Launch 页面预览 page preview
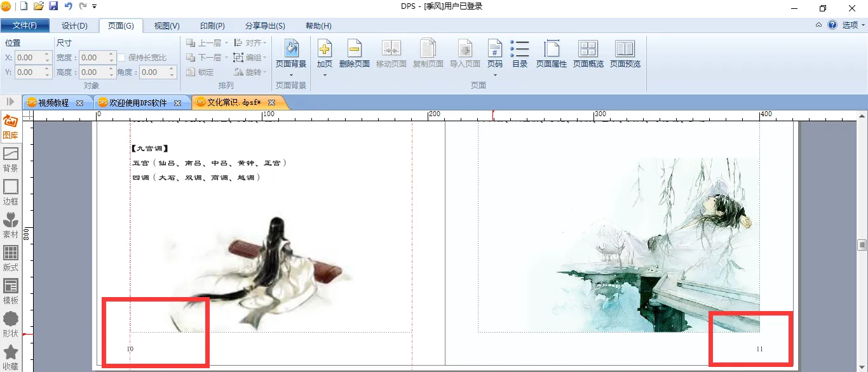This screenshot has width=868, height=372. point(625,50)
